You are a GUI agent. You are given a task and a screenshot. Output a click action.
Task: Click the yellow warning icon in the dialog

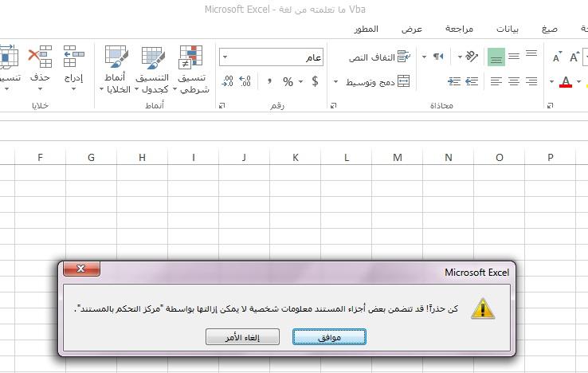[x=483, y=308]
